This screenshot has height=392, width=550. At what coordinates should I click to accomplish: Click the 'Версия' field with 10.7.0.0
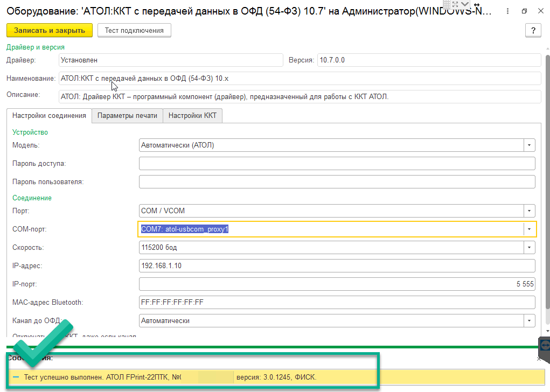coord(429,60)
